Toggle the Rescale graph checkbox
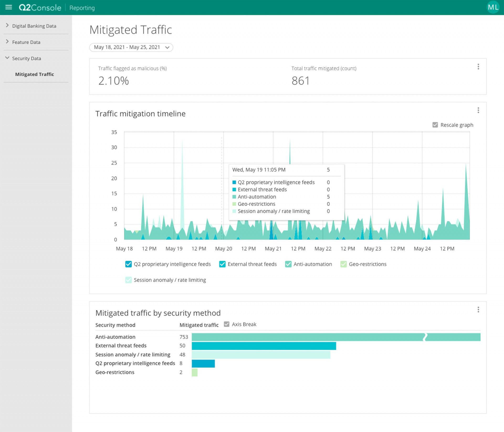The height and width of the screenshot is (432, 504). [435, 125]
